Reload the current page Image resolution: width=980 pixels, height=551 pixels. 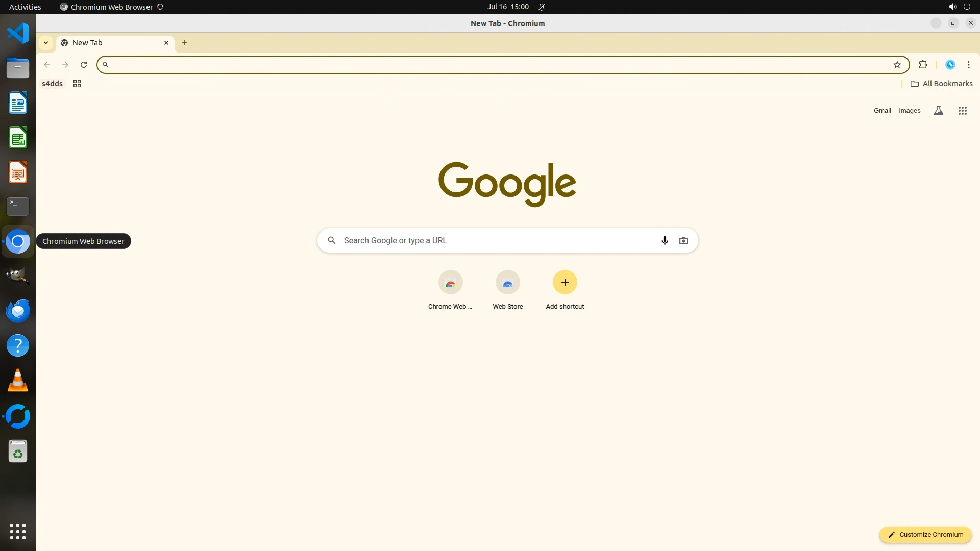[x=84, y=65]
